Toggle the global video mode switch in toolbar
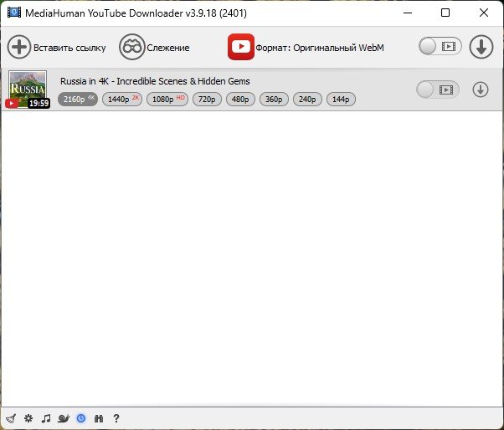This screenshot has height=430, width=504. click(440, 47)
